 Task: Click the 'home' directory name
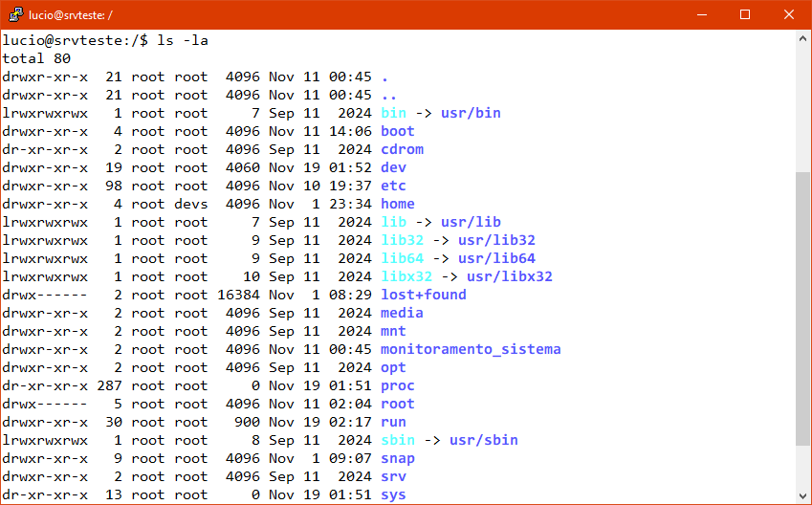pyautogui.click(x=398, y=204)
